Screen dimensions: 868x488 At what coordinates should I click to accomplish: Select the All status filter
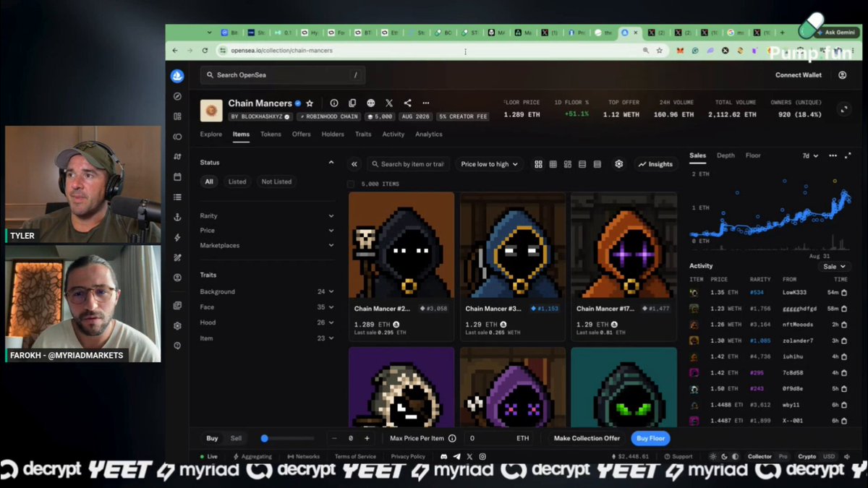tap(209, 181)
